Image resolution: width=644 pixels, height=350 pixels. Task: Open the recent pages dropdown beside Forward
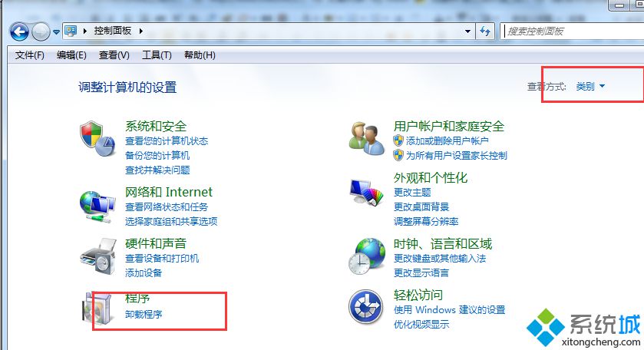click(x=56, y=31)
